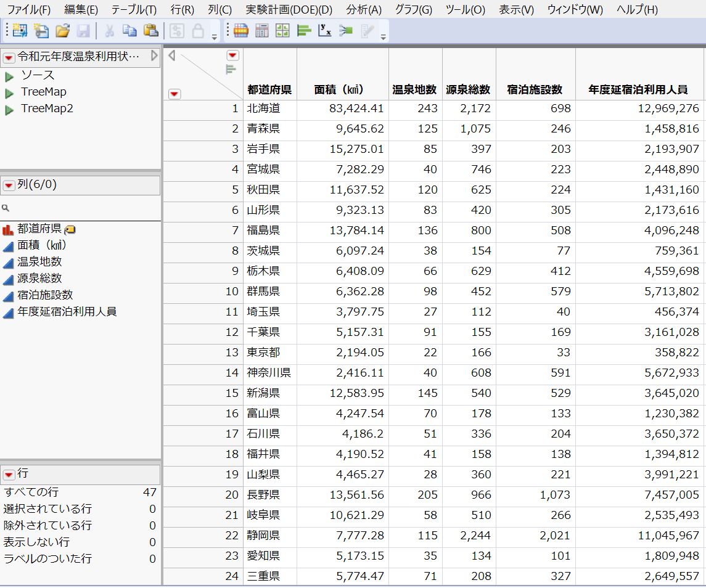706x588 pixels.
Task: Open the ウィンドウ(W) menu
Action: coord(575,9)
